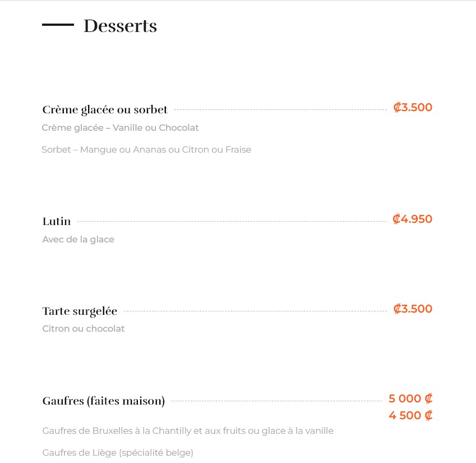The width and height of the screenshot is (476, 463).
Task: Click the Avec de la glace description
Action: [78, 240]
